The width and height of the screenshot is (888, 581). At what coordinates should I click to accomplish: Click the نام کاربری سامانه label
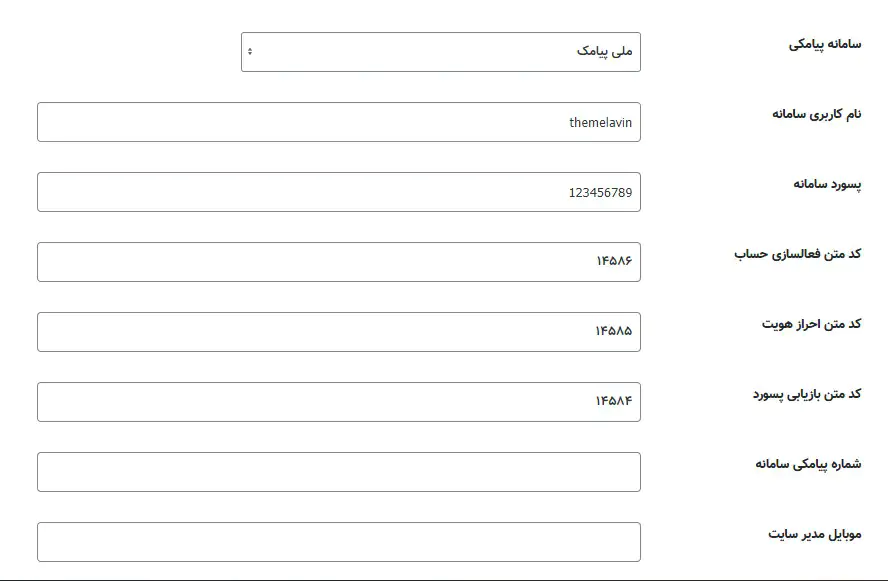(816, 114)
